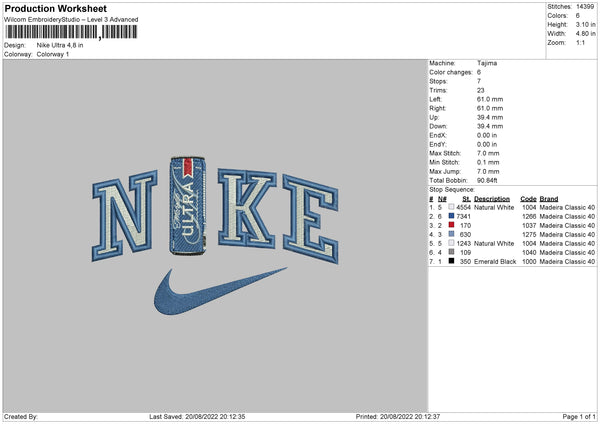Click the Description column header

(492, 199)
